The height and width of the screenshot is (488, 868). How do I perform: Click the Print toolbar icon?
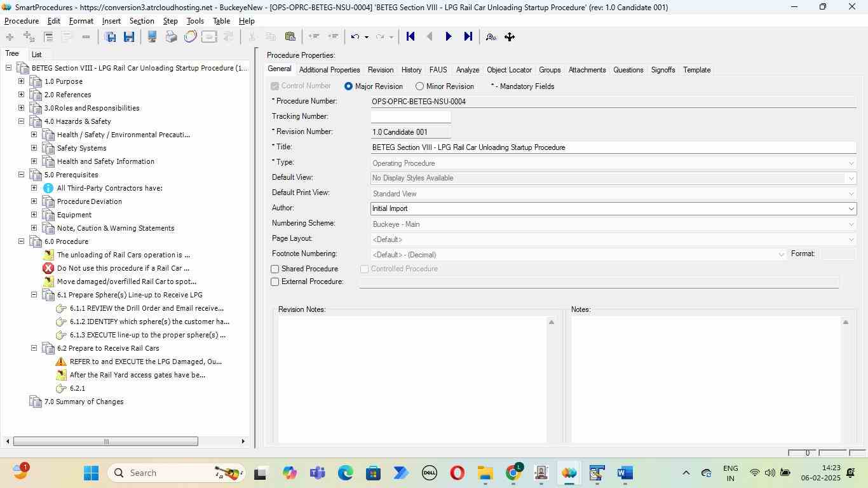click(171, 37)
